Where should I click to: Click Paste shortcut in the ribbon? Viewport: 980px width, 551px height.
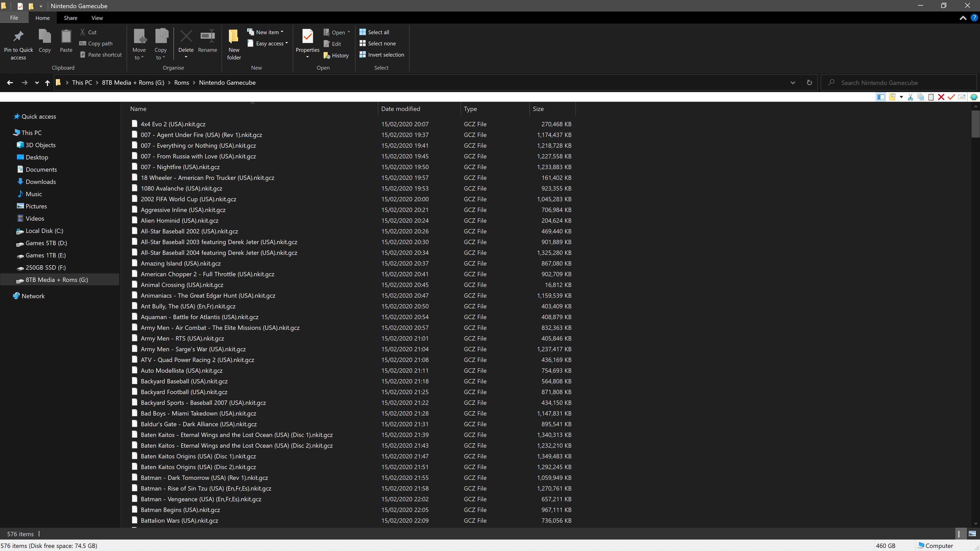click(101, 55)
